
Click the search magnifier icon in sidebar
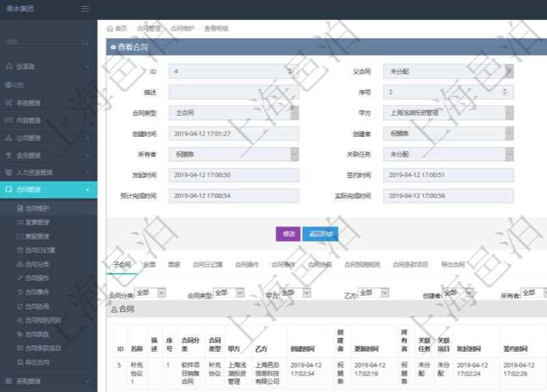[85, 42]
